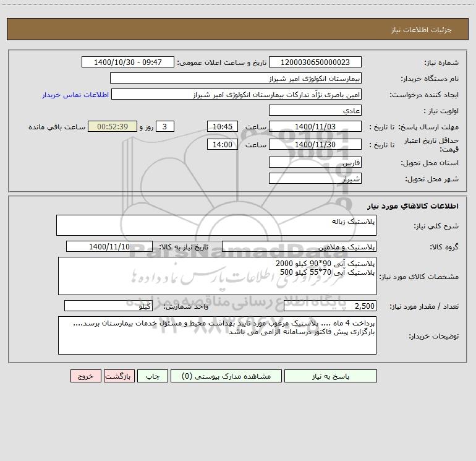Screen dimensions: 476x461
Task: Open اطلاعات تماس خریدار link
Action: coord(75,95)
